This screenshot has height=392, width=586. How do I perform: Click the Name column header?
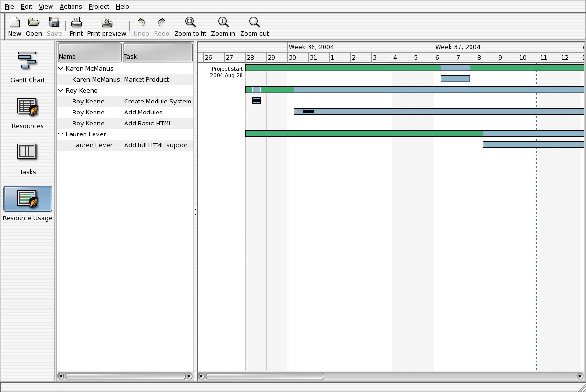pos(90,52)
